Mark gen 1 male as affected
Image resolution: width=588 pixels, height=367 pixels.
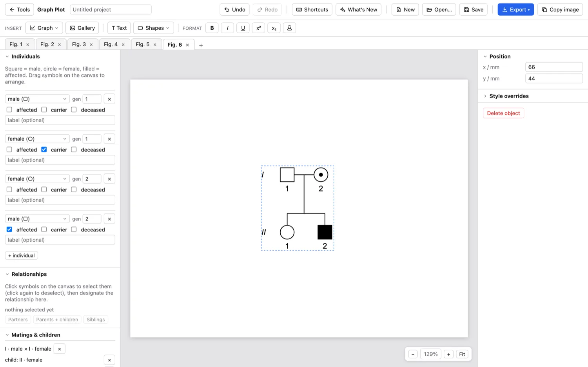[9, 110]
